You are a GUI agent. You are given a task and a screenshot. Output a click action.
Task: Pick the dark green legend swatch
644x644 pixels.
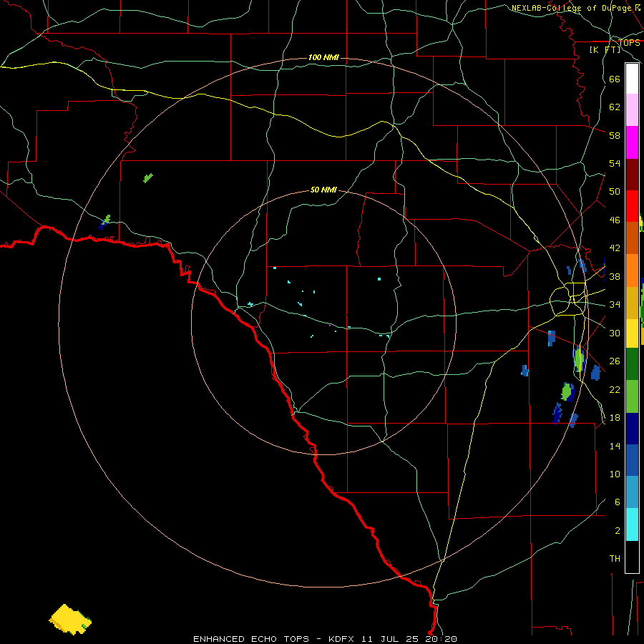(632, 364)
